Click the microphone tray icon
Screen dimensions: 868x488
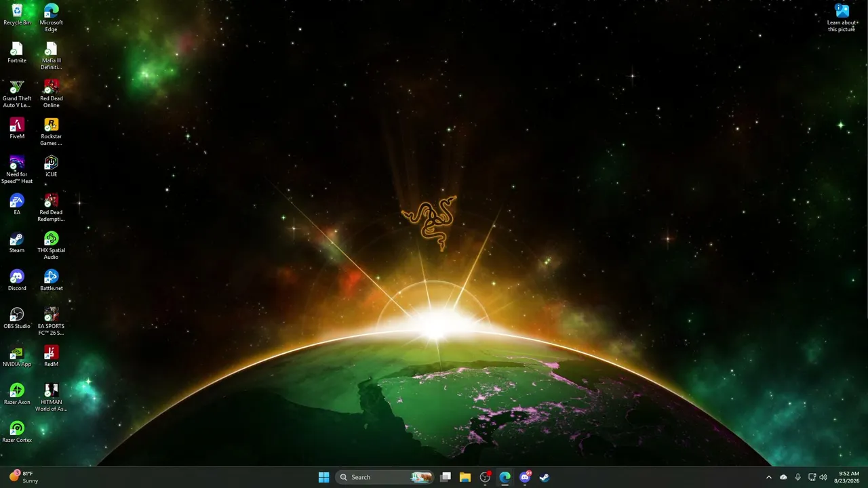(x=798, y=477)
